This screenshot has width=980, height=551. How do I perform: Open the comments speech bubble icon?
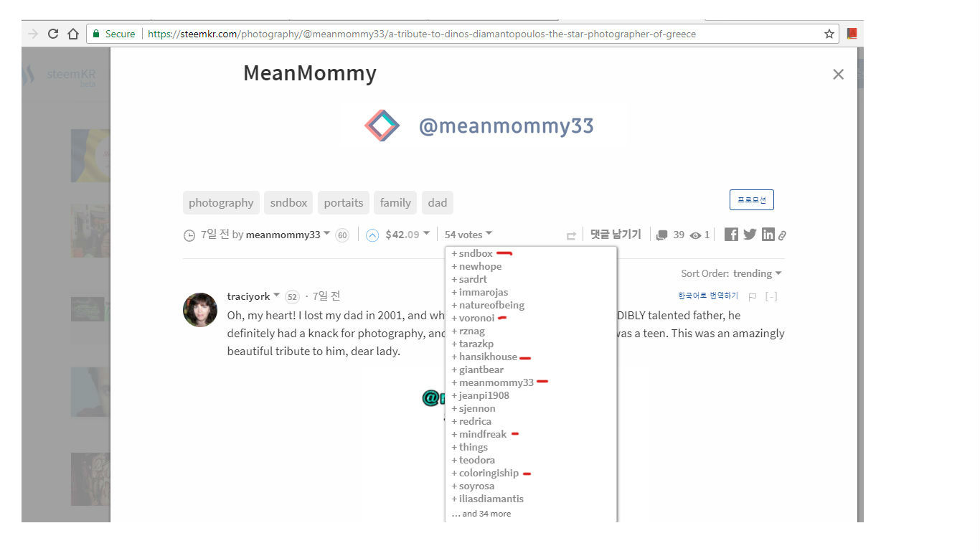(661, 235)
